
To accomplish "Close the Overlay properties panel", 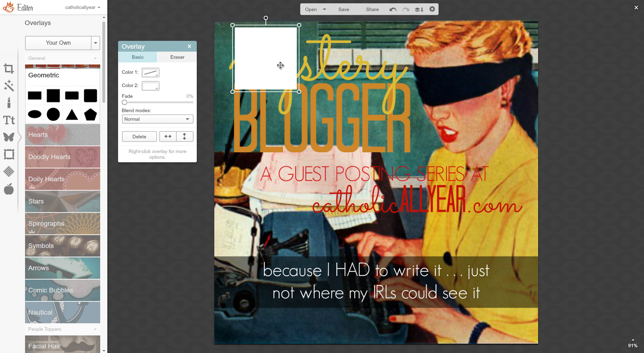I will [190, 46].
